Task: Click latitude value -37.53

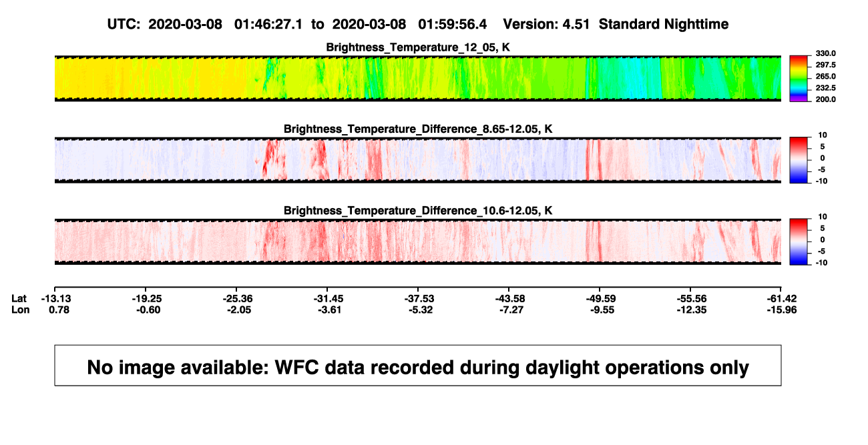Action: point(420,298)
